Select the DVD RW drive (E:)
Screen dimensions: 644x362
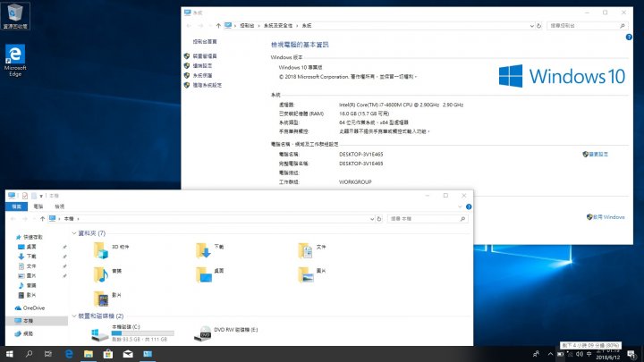tap(226, 333)
